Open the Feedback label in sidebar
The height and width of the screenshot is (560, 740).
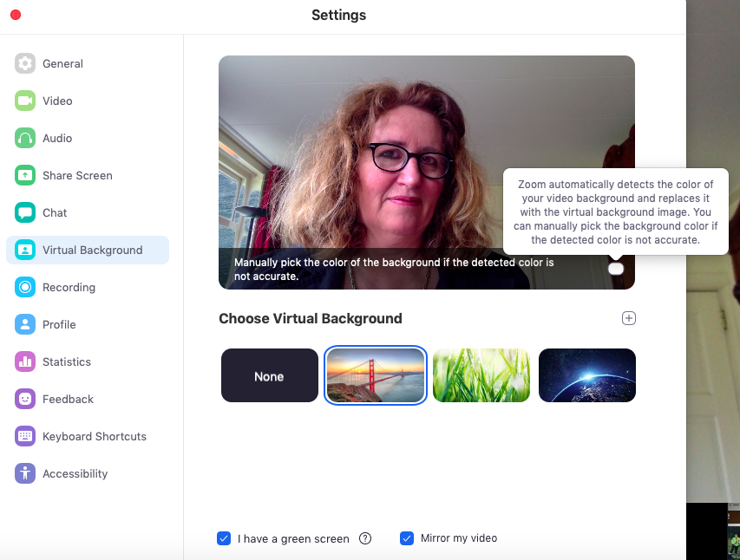tap(68, 399)
